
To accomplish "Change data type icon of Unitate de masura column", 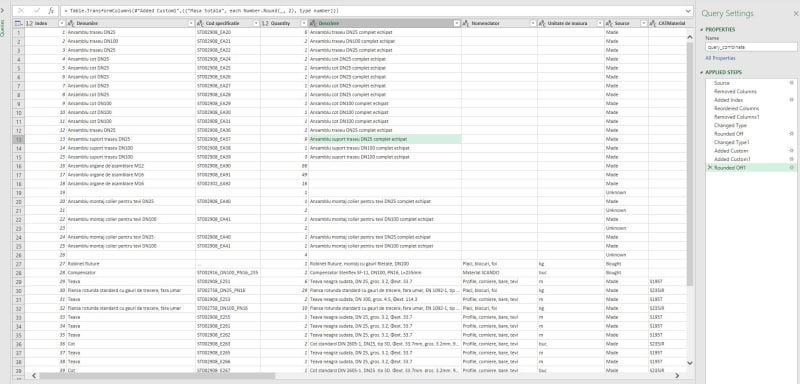I will tap(542, 23).
